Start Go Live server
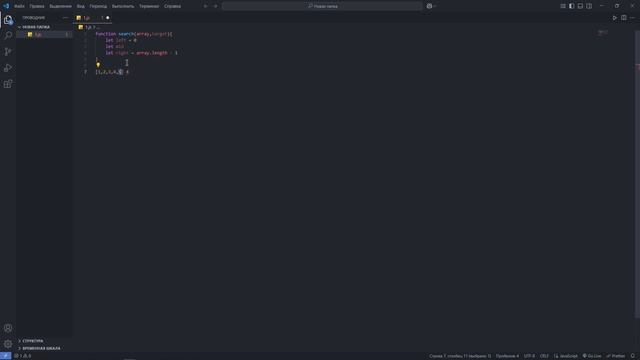The image size is (640, 360). click(x=592, y=356)
